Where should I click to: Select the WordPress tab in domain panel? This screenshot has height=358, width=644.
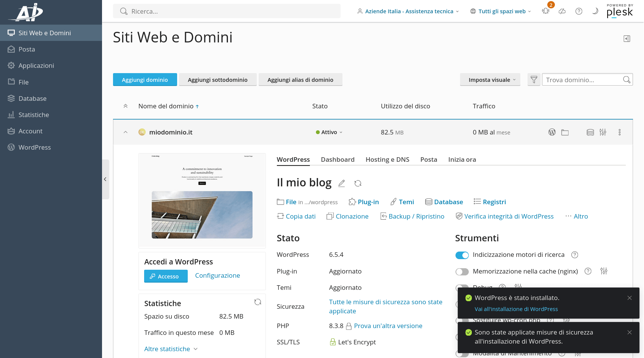tap(293, 159)
